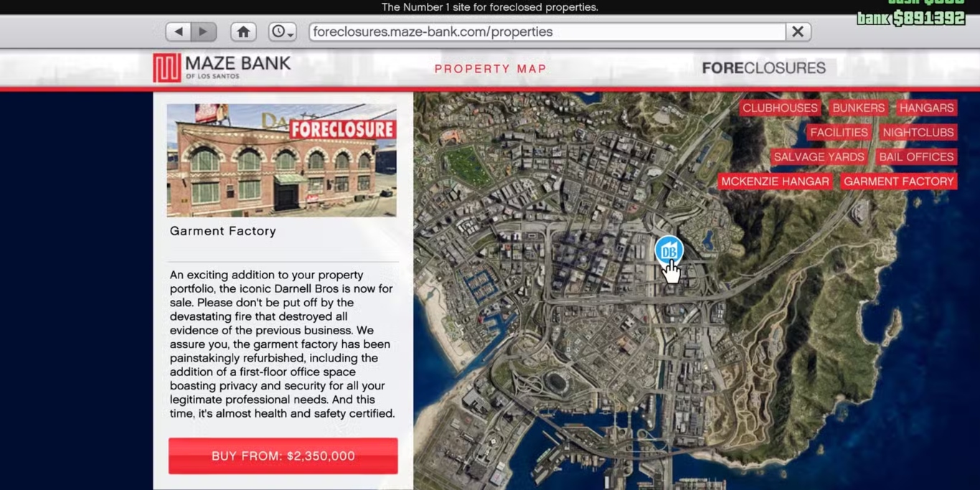Filter map by Bunkers
The height and width of the screenshot is (490, 980).
click(x=858, y=108)
